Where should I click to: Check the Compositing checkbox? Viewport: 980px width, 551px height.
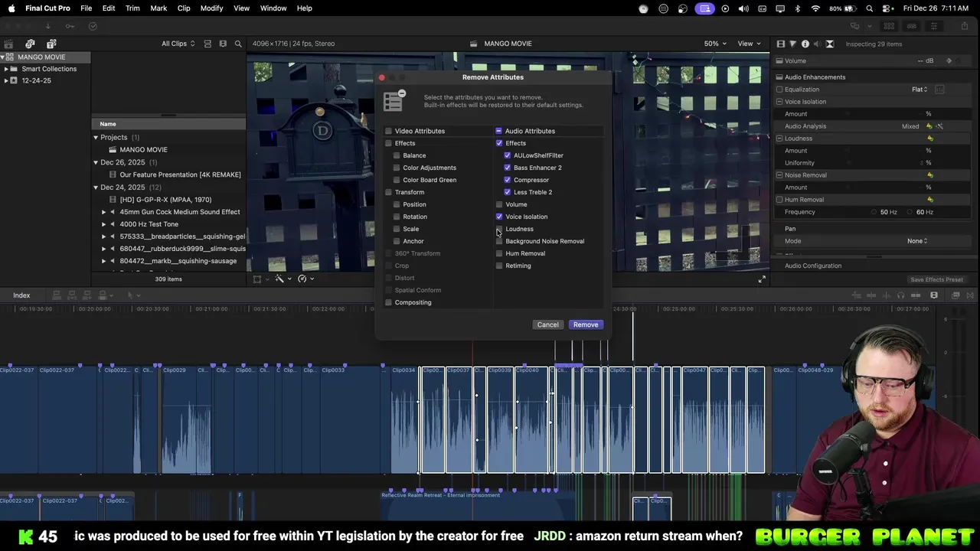[389, 302]
